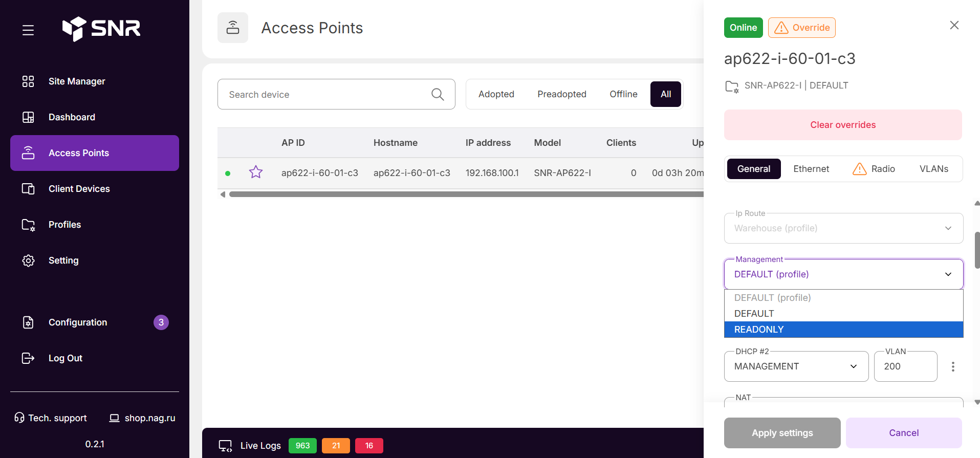Click the Dashboard icon in sidebar
The image size is (980, 458).
pos(28,117)
